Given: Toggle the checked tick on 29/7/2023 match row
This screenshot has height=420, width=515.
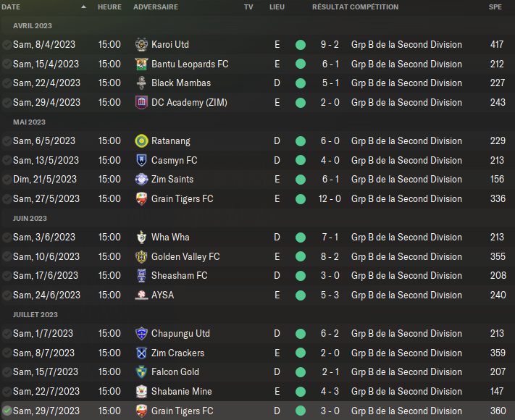Looking at the screenshot, I should tap(7, 411).
